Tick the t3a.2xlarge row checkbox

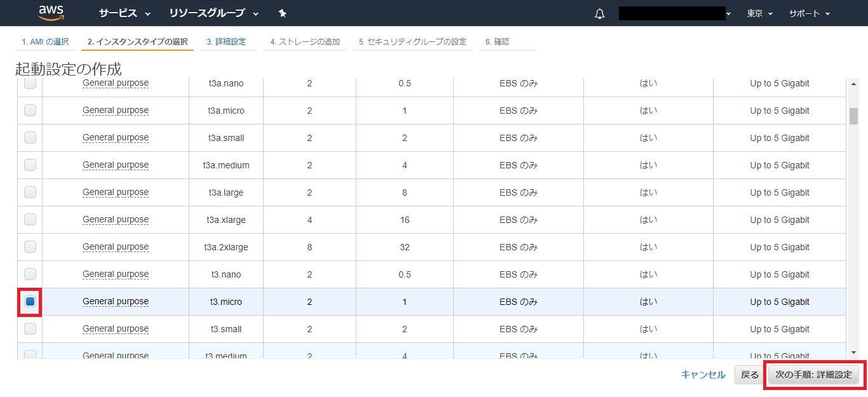(x=30, y=247)
